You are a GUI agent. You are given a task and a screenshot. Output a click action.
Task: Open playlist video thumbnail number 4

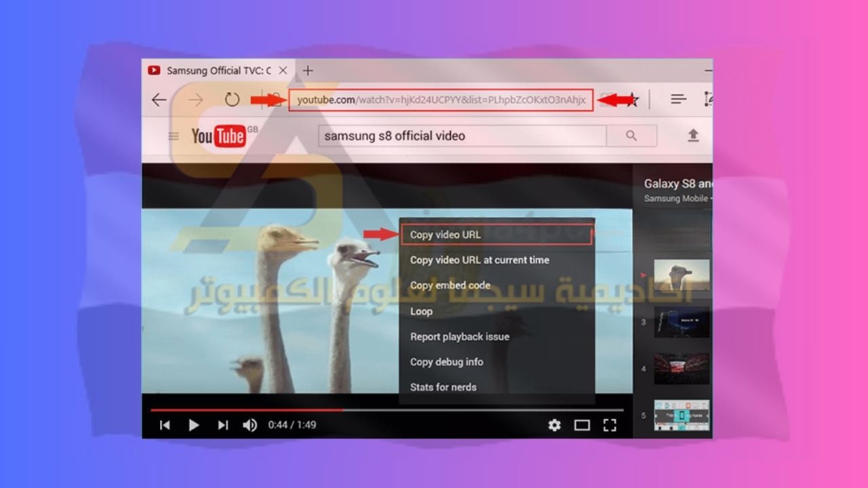pyautogui.click(x=682, y=369)
